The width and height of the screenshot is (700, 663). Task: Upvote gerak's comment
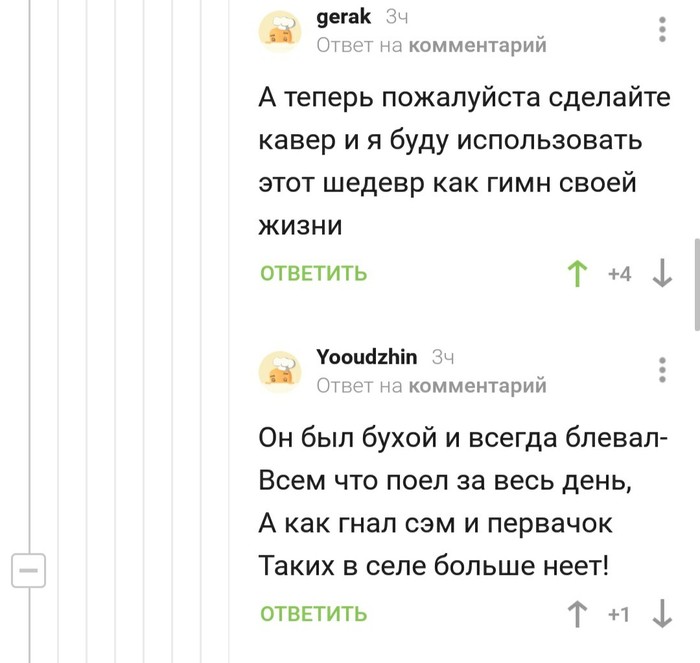click(x=576, y=273)
